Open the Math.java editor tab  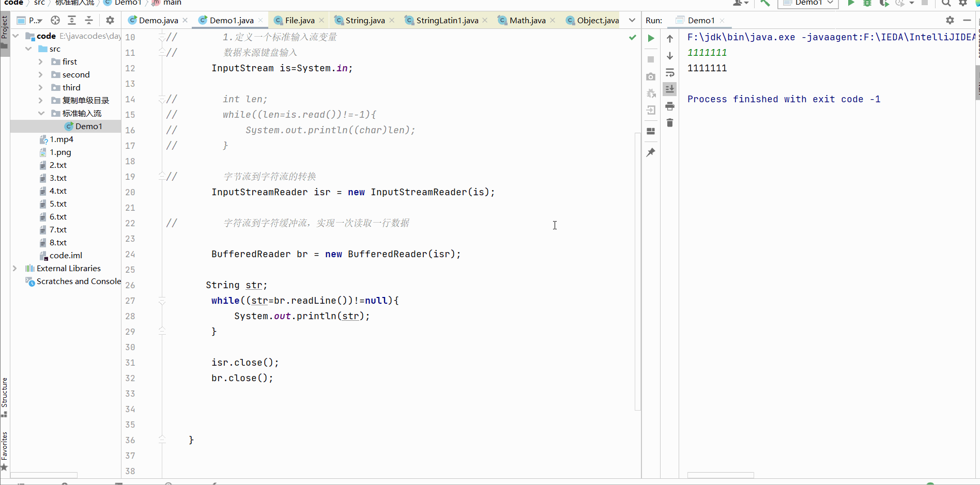point(527,20)
